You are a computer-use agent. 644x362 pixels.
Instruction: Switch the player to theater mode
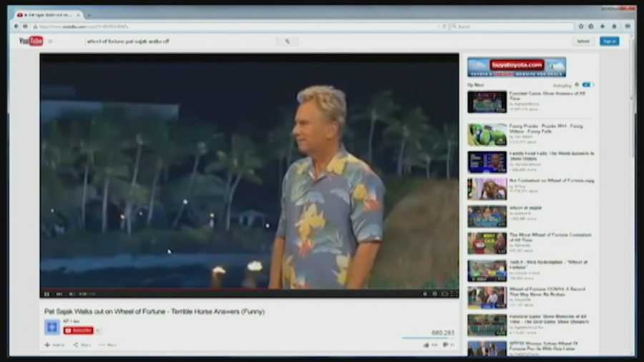point(445,294)
